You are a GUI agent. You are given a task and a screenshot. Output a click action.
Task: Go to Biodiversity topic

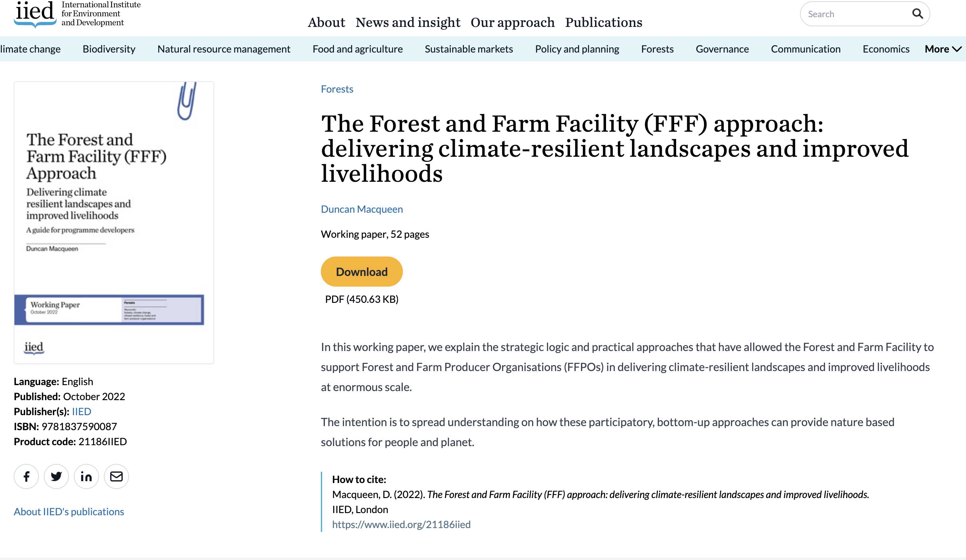[x=109, y=49]
